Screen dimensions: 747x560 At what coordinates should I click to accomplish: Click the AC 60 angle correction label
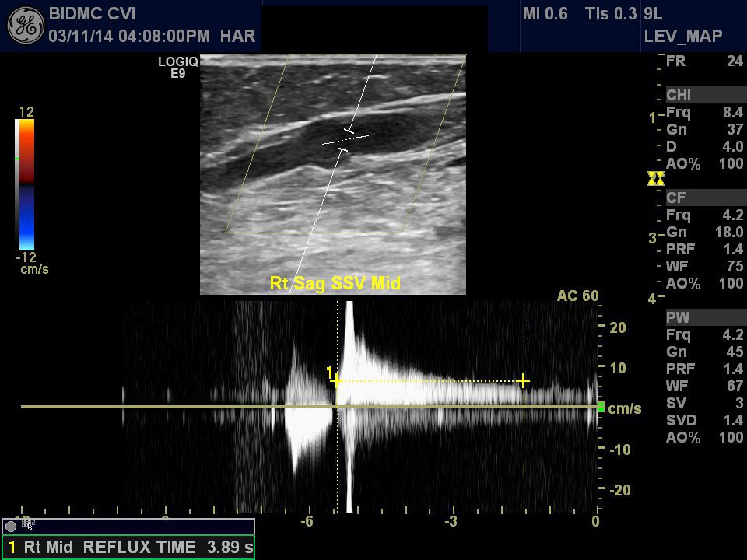[577, 296]
